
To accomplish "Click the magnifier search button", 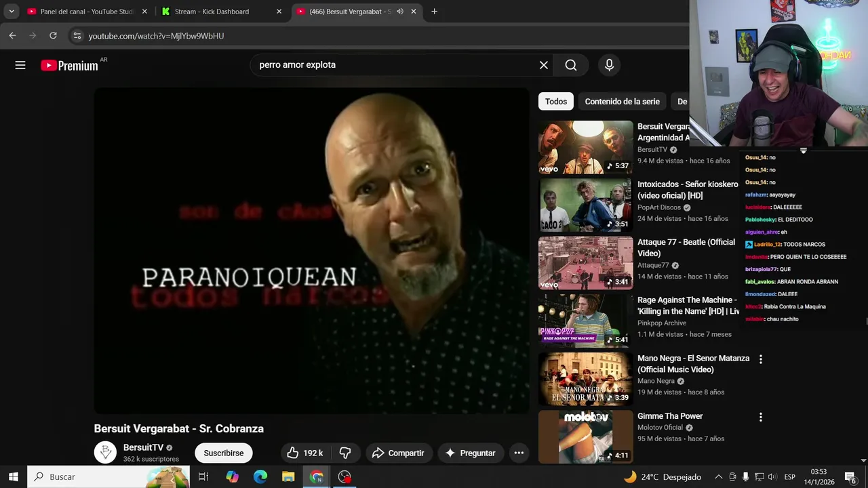I will click(571, 65).
